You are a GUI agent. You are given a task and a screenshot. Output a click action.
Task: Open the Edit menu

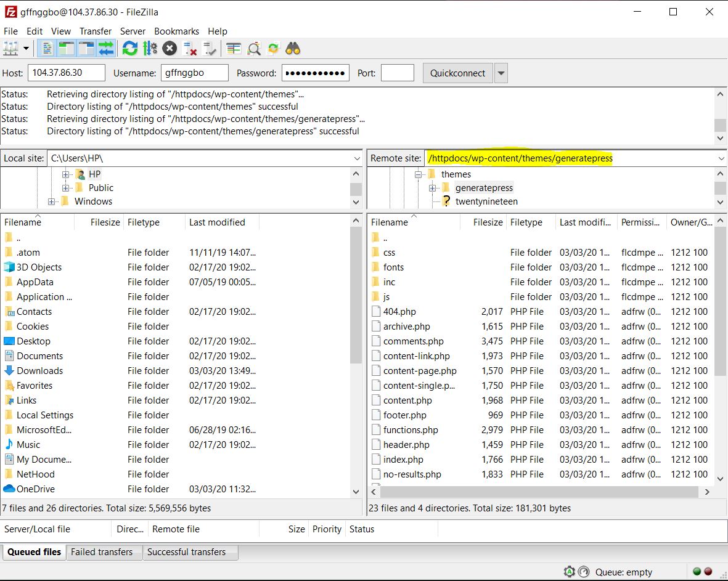point(35,31)
